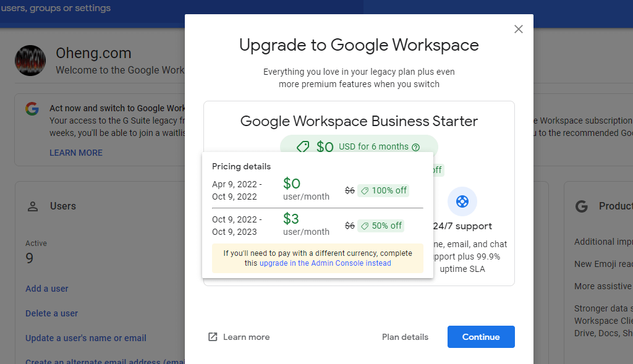Select Delete a user

tap(51, 313)
